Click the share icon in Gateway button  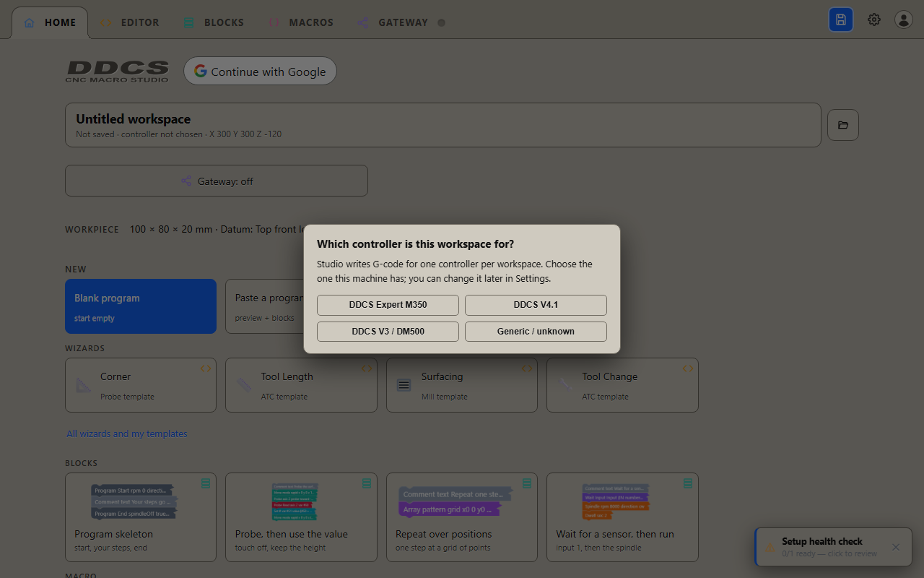click(x=186, y=181)
